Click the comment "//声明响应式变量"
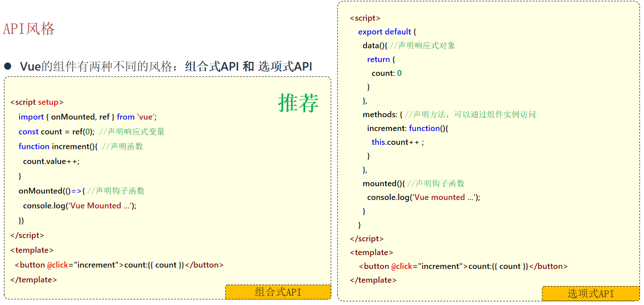This screenshot has width=644, height=305. click(x=132, y=132)
